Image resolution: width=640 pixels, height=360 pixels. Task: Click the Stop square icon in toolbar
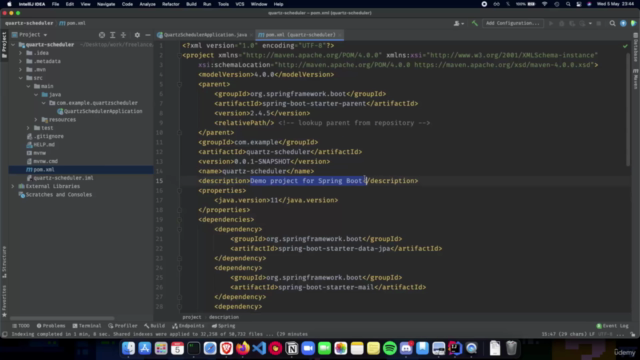click(599, 24)
